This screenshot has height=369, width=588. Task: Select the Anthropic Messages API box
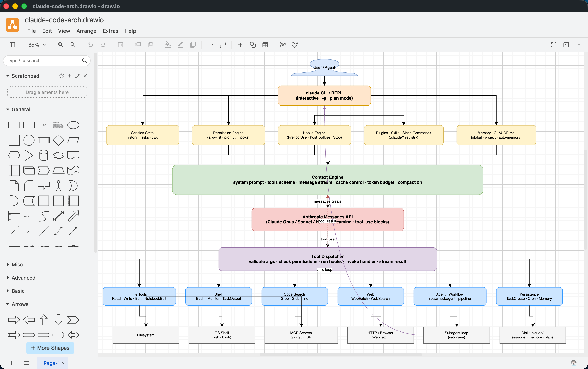328,219
